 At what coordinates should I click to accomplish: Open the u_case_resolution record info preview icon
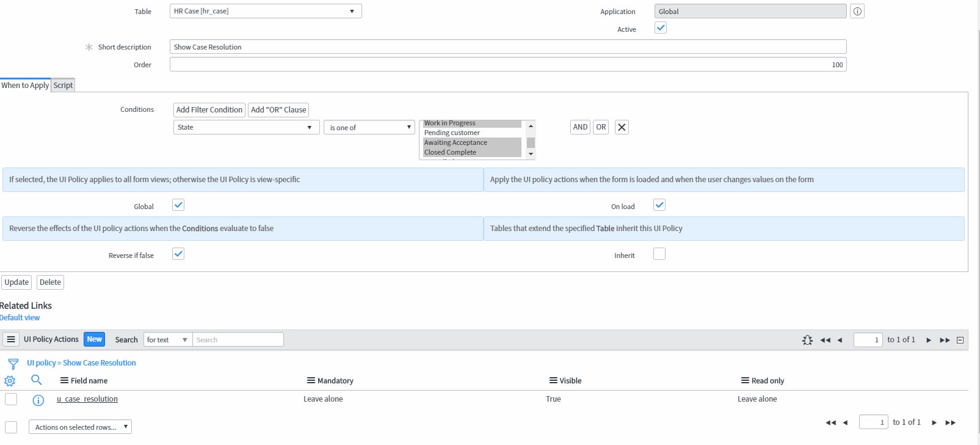point(38,400)
